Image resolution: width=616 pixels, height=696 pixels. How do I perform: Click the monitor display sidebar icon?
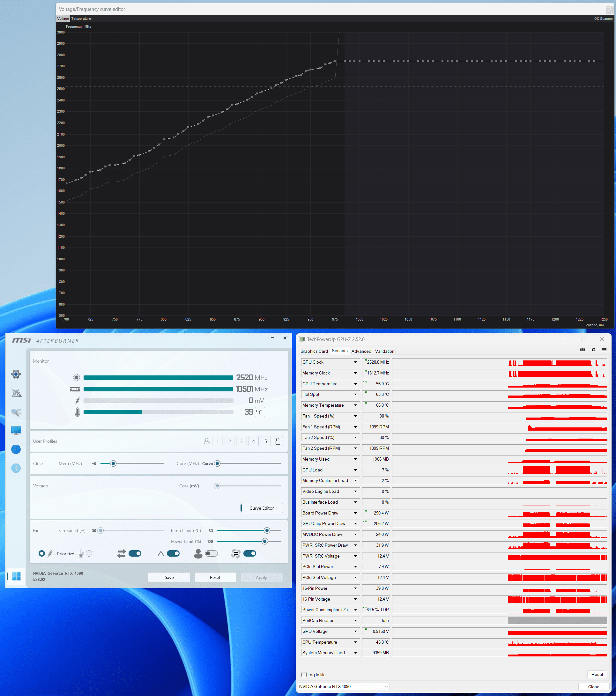coord(16,430)
